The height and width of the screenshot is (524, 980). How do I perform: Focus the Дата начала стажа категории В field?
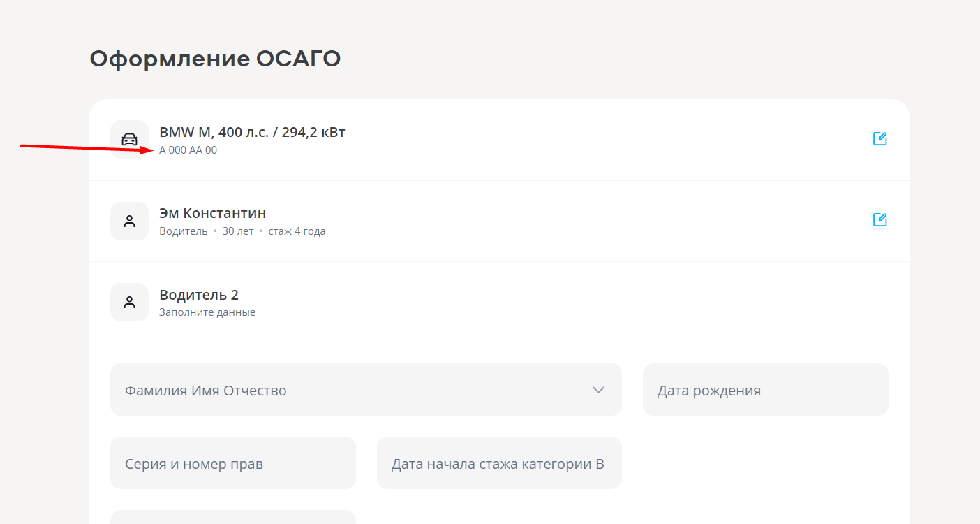click(498, 463)
